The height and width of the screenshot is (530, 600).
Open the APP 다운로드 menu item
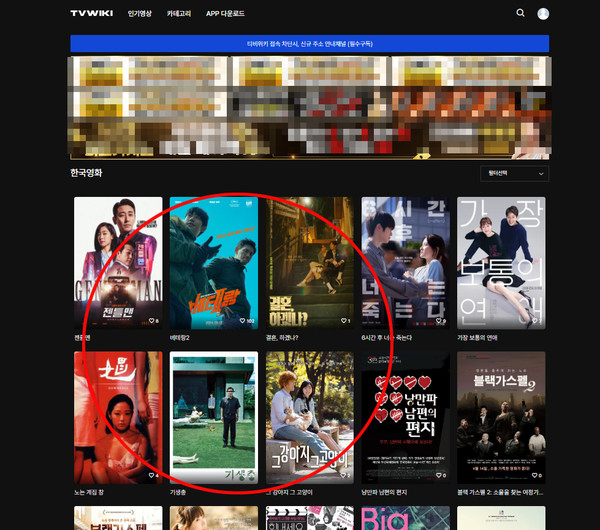coord(225,14)
